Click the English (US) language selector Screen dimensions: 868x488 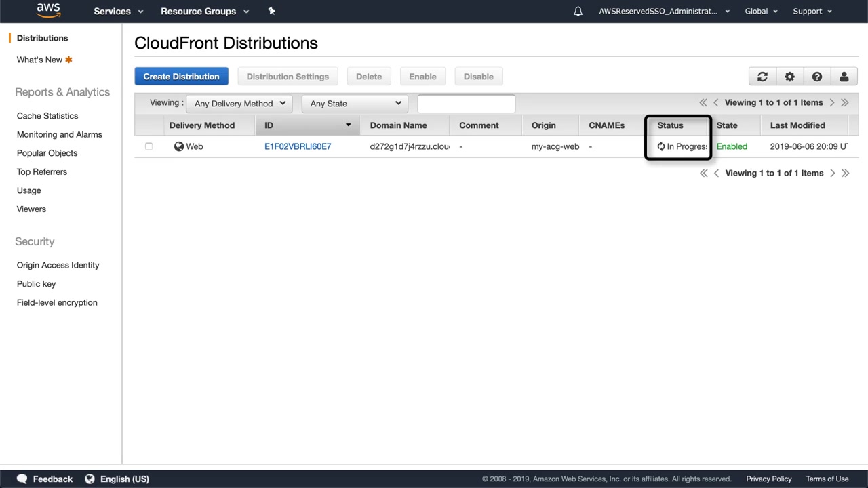pos(125,479)
